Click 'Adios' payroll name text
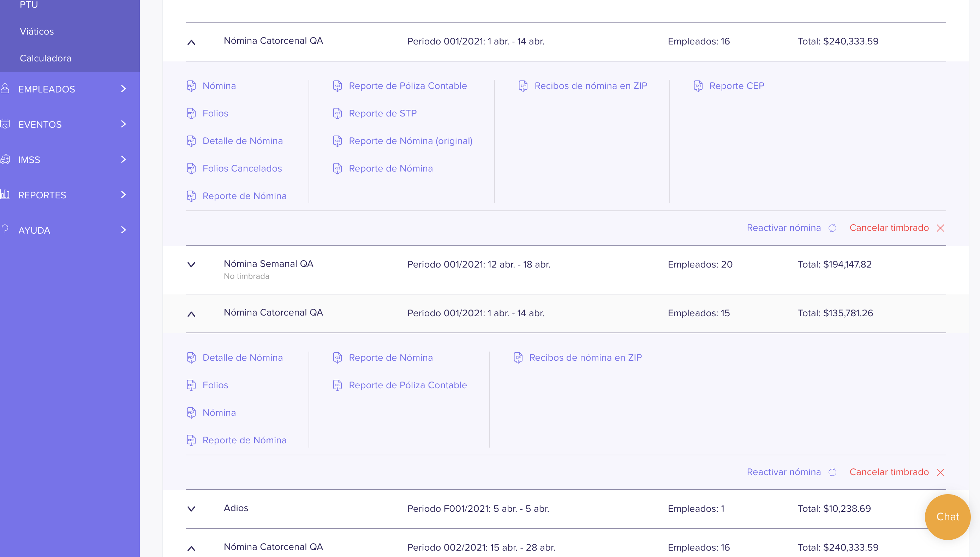 [x=236, y=508]
